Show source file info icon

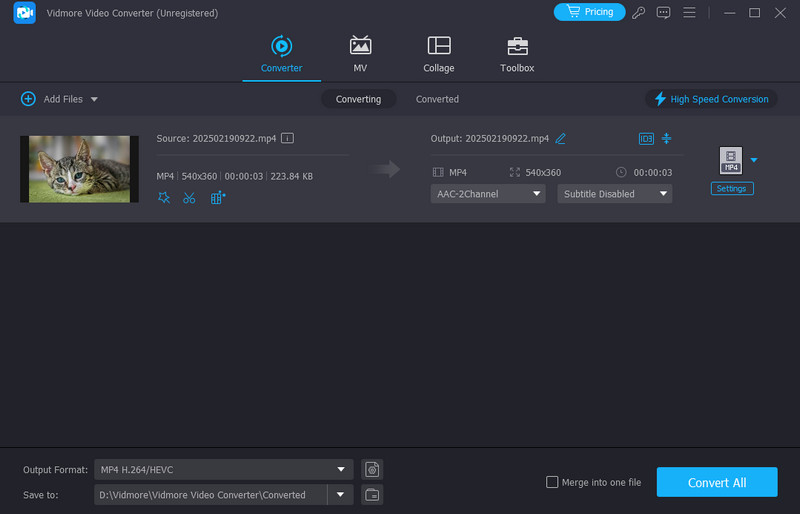point(287,138)
